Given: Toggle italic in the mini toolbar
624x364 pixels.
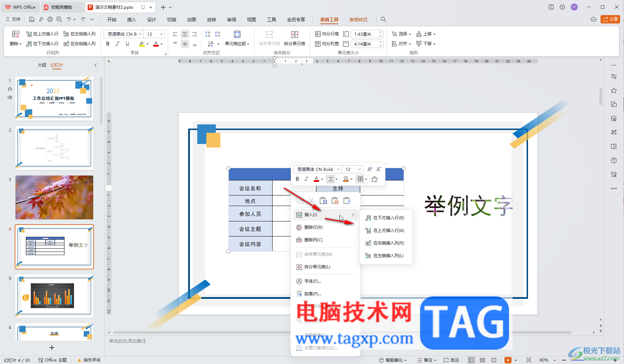Looking at the screenshot, I should click(306, 179).
